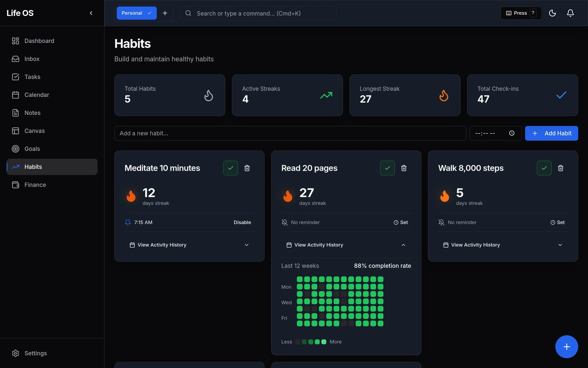
Task: Open notifications bell in top bar
Action: 570,13
